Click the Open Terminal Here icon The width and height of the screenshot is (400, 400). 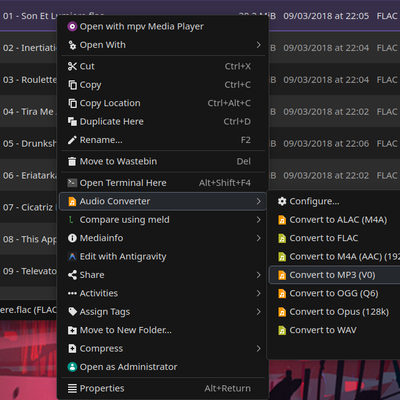click(72, 183)
